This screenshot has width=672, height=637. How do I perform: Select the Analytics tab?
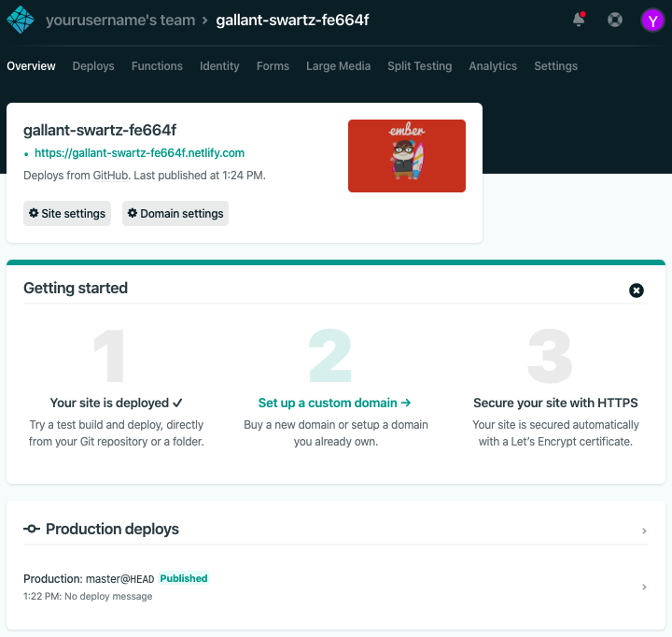493,66
